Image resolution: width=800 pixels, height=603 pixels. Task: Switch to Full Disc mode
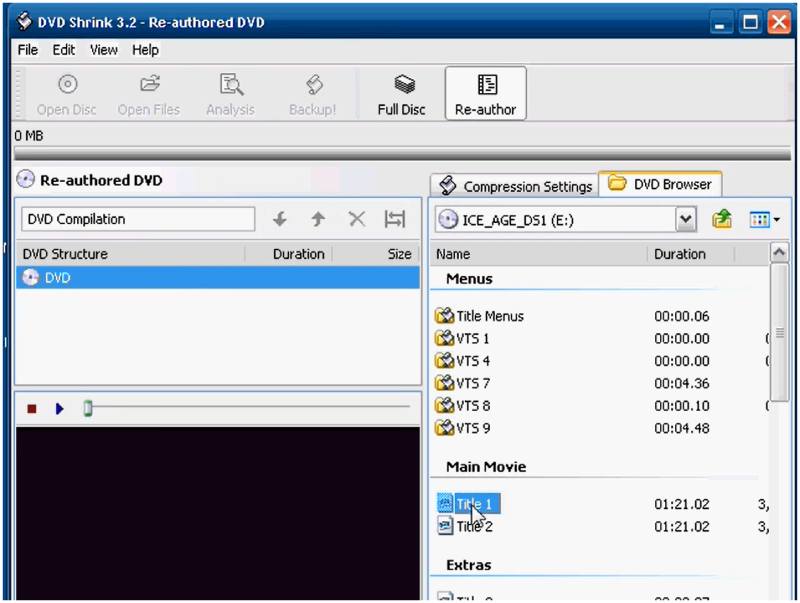402,95
